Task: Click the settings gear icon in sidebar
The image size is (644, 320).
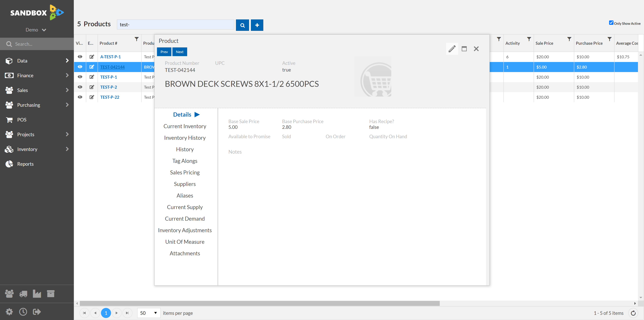Action: pyautogui.click(x=9, y=311)
